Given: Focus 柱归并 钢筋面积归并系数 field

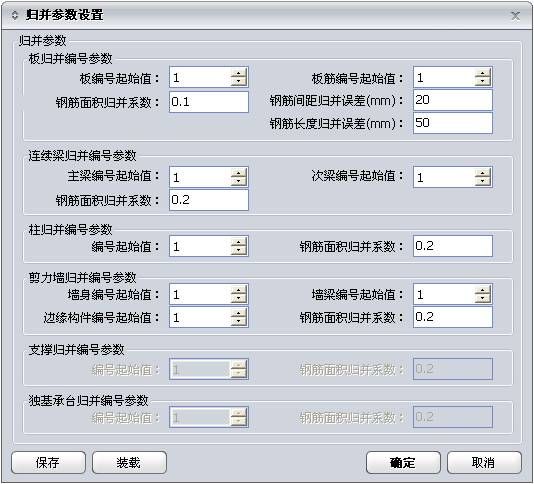Looking at the screenshot, I should pyautogui.click(x=453, y=246).
